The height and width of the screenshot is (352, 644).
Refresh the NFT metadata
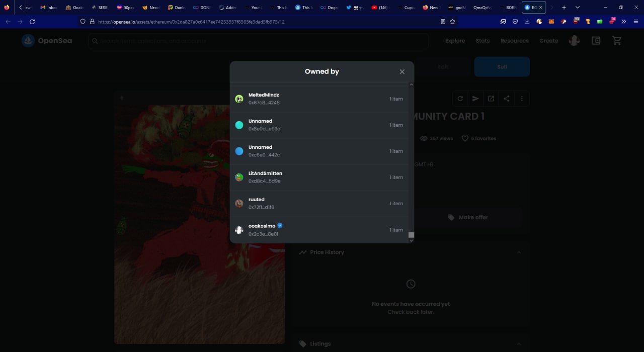pos(460,99)
